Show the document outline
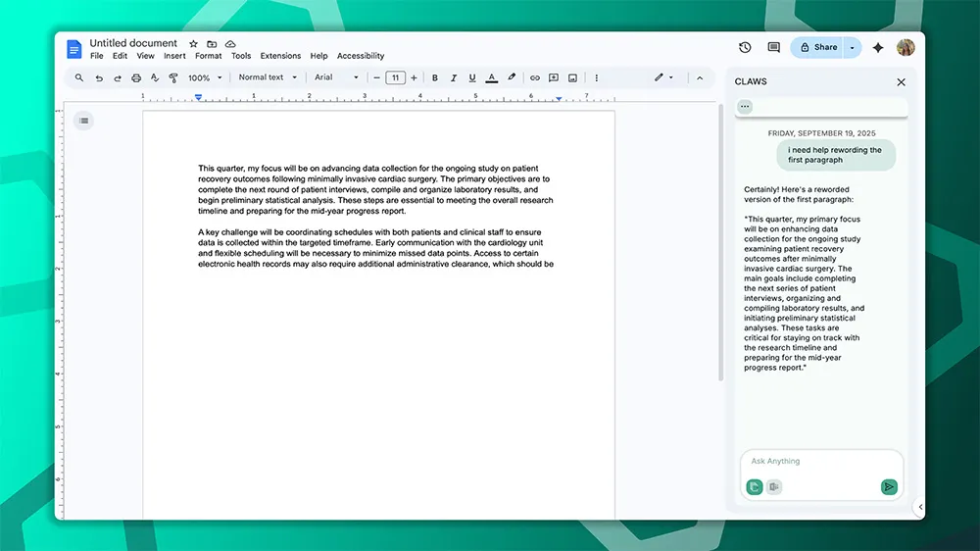 [x=83, y=121]
